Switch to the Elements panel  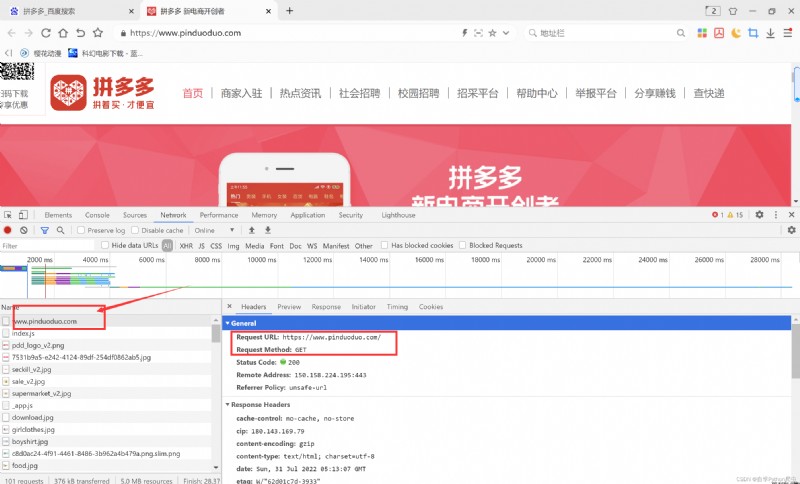[x=58, y=215]
